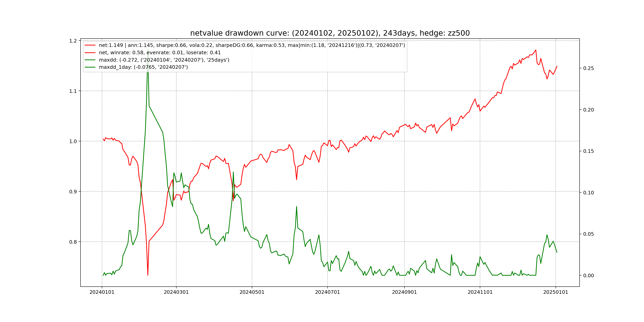This screenshot has height=322, width=644.
Task: Click the red legend line beside winrate entry
Action: [90, 52]
